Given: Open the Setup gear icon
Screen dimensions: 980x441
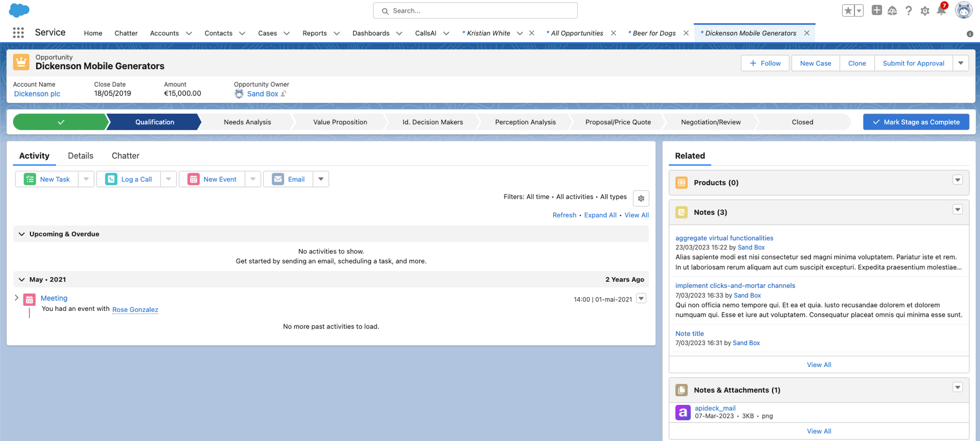Looking at the screenshot, I should 925,11.
